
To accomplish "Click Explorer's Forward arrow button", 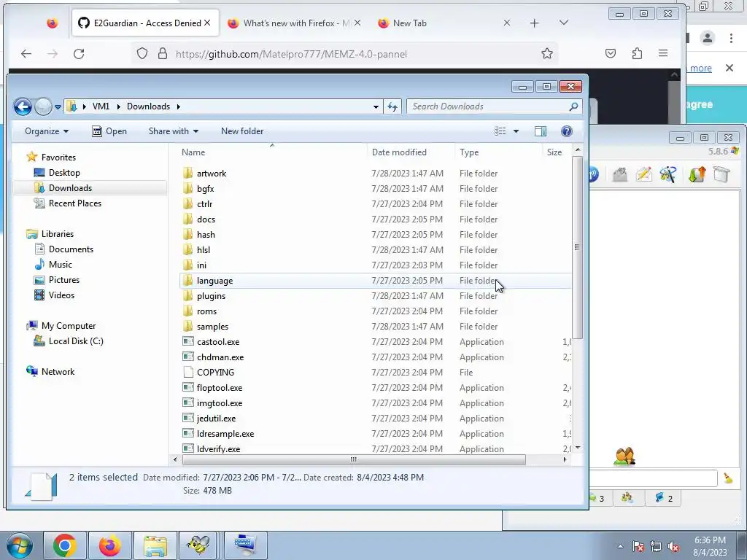I will point(43,106).
